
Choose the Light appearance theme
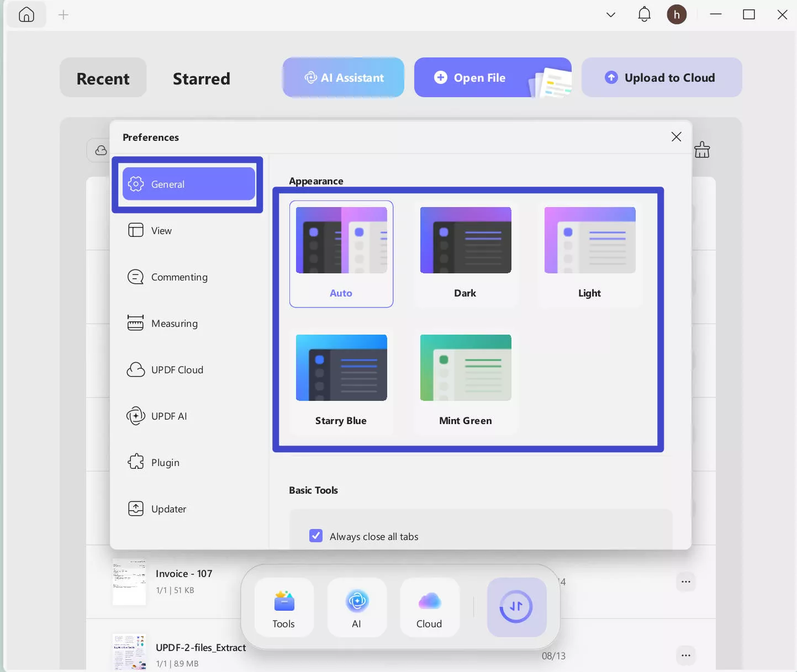[590, 253]
